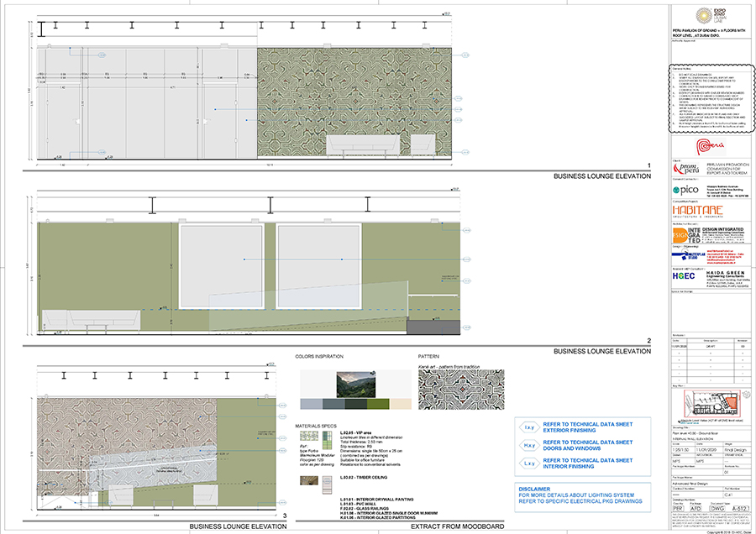Click the L.x.y interior finishing hexagon tag
This screenshot has width=756, height=534.
529,463
